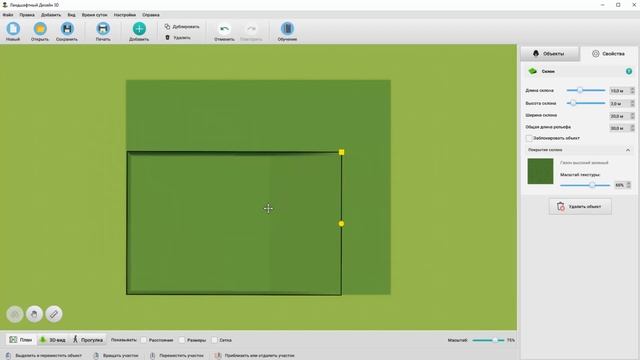Screen dimensions: 640x360
Task: Click the texture scale percent field
Action: click(x=620, y=185)
